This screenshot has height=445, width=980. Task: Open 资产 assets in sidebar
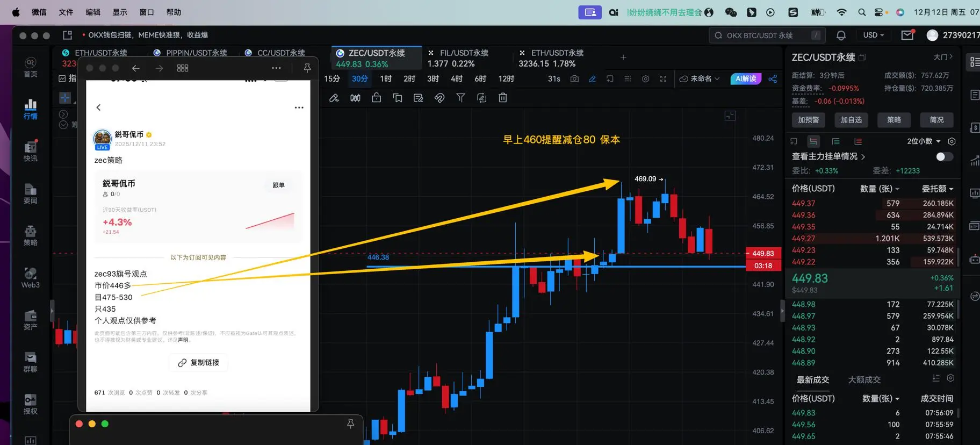pyautogui.click(x=31, y=320)
